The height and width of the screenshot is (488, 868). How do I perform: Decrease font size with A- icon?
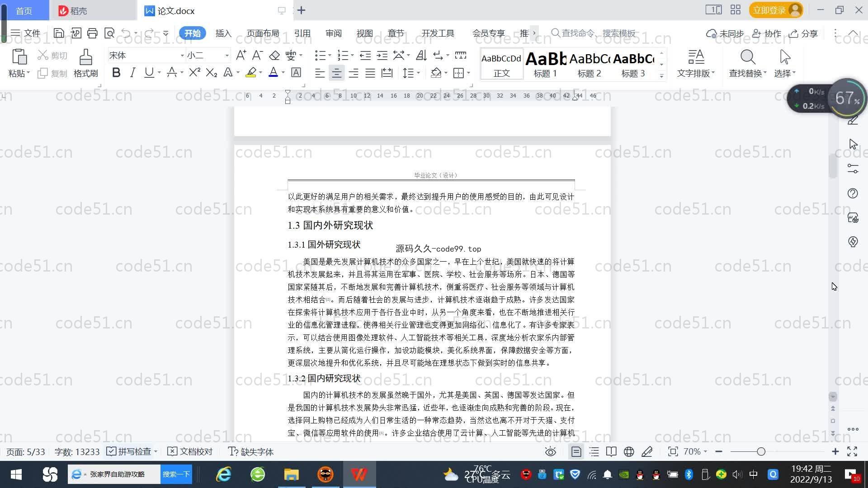click(257, 55)
